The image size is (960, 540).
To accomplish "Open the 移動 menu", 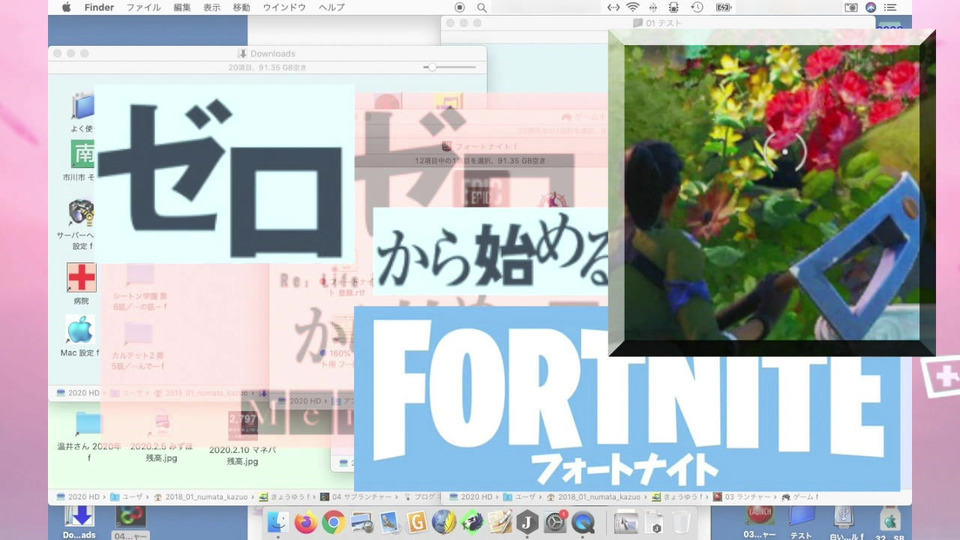I will [x=241, y=7].
